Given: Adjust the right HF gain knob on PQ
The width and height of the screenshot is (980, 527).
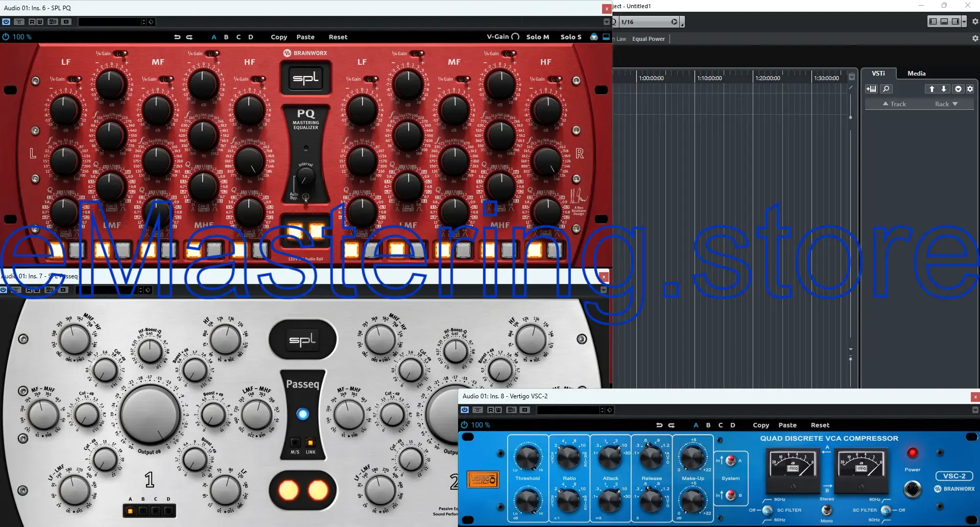Looking at the screenshot, I should (x=547, y=110).
